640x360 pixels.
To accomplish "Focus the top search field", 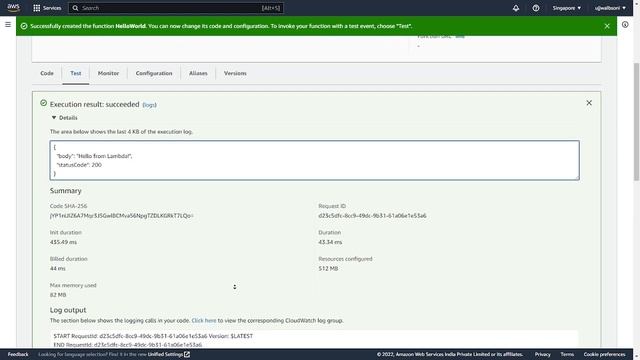I will 176,8.
